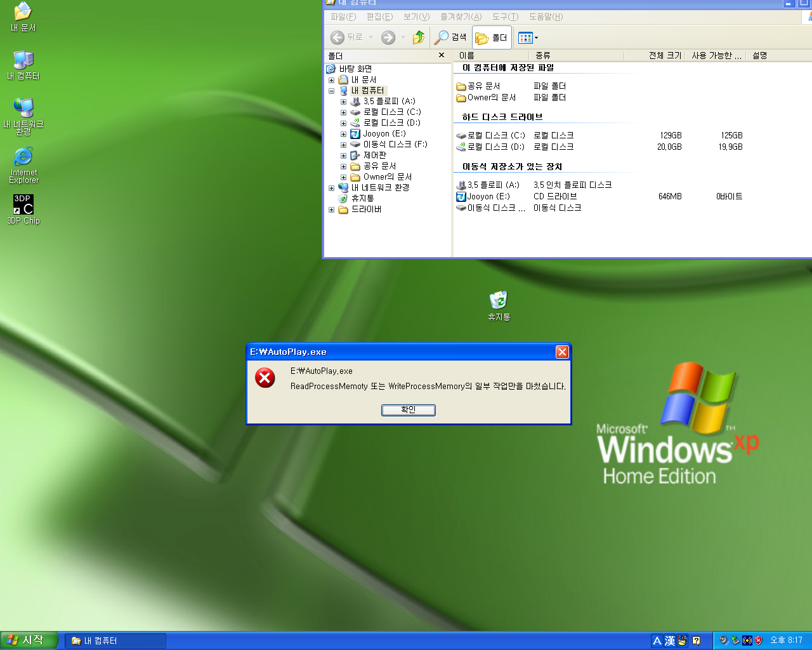Collapse 내 컴퓨터 in folder tree

pos(331,91)
